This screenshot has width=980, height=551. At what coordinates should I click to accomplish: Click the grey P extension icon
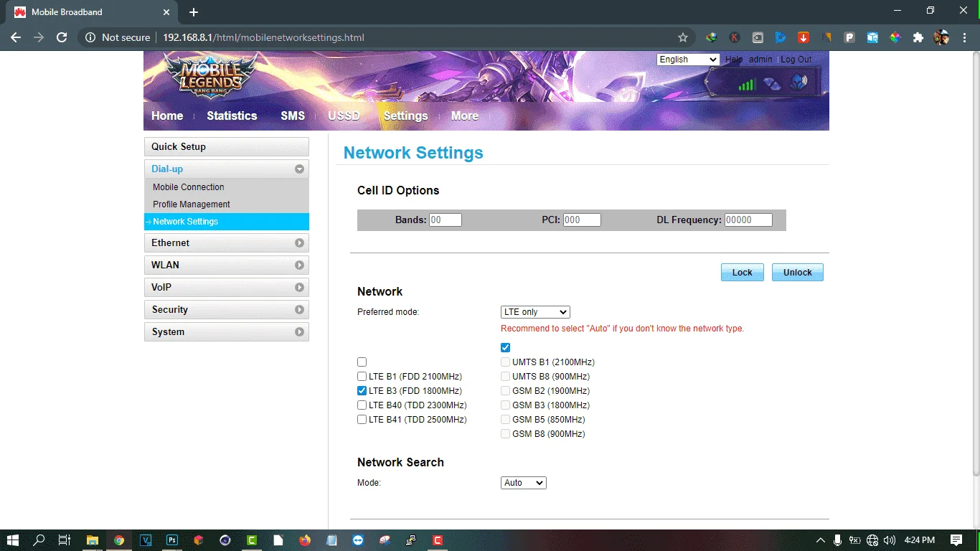[849, 37]
